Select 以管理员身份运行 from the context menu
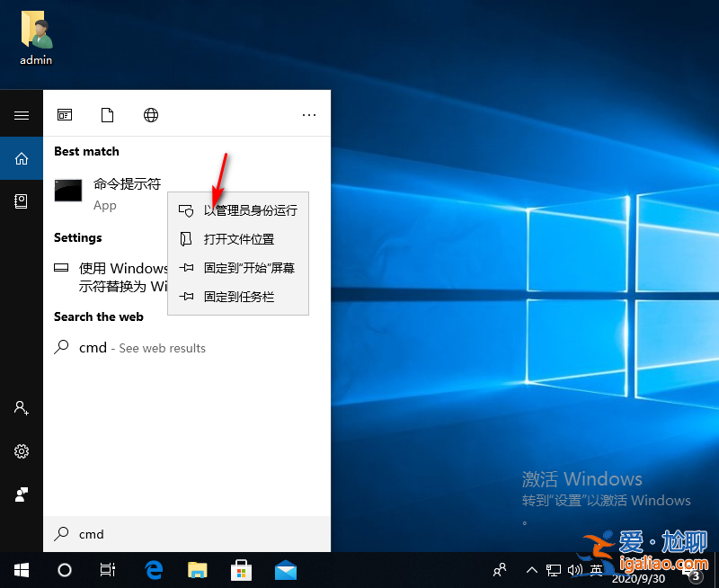The height and width of the screenshot is (588, 719). coord(238,210)
